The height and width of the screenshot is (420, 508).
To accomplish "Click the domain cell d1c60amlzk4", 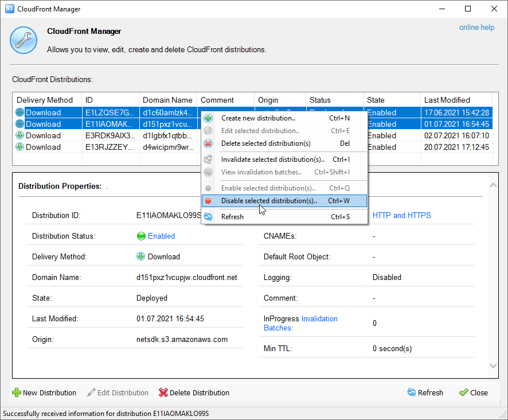I will click(168, 112).
